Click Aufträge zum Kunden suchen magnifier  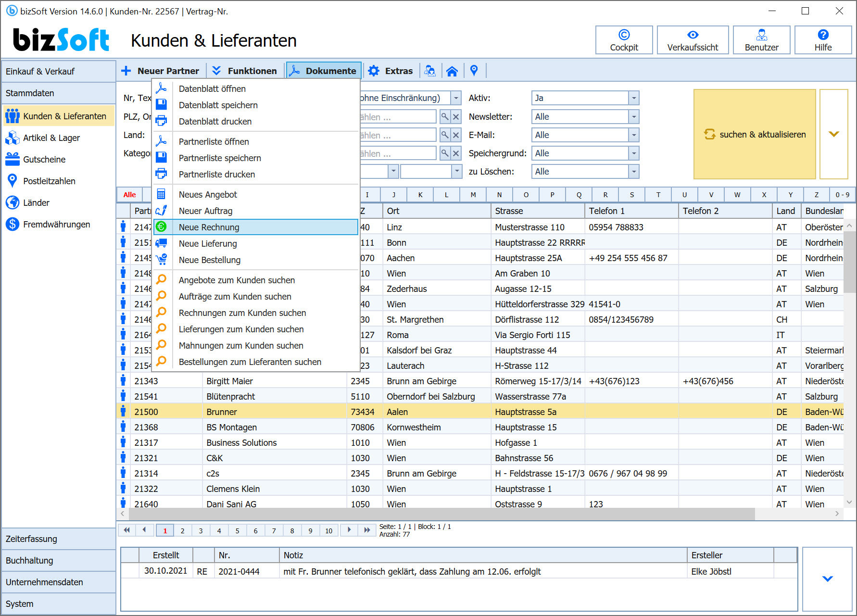click(x=162, y=296)
